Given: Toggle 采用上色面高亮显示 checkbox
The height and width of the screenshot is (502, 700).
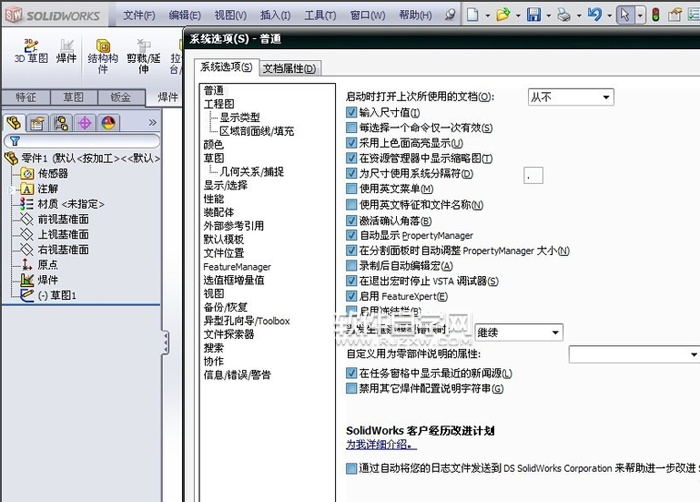Looking at the screenshot, I should click(x=352, y=143).
